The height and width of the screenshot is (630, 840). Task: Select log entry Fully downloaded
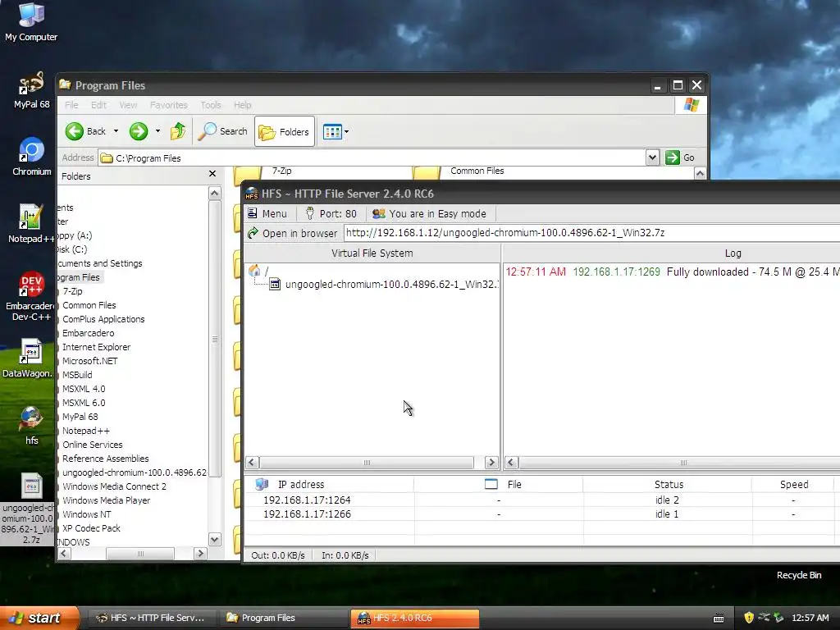click(x=673, y=272)
